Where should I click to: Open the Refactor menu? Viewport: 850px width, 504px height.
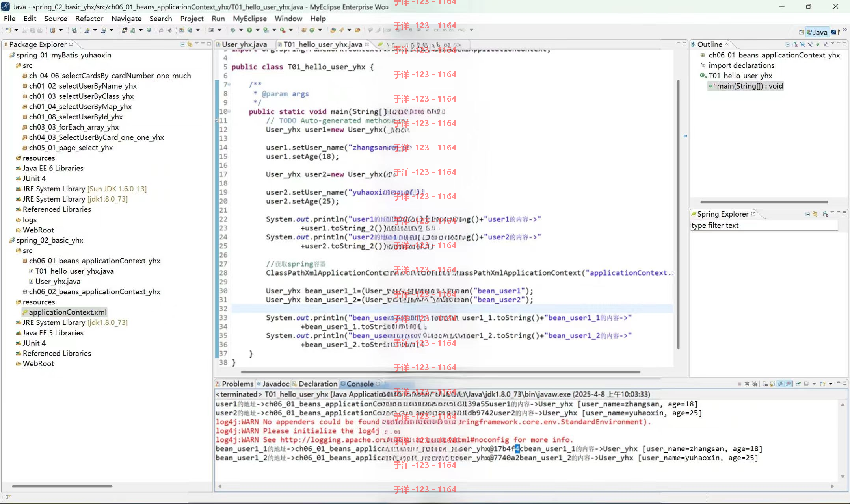tap(89, 19)
